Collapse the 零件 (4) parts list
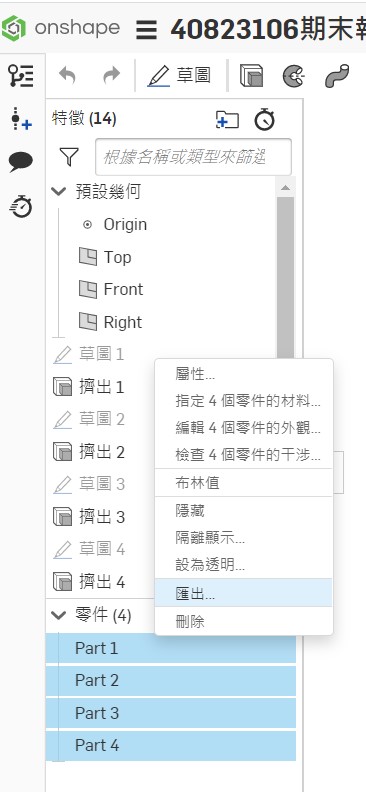Screen dimensions: 366x792 coord(59,615)
